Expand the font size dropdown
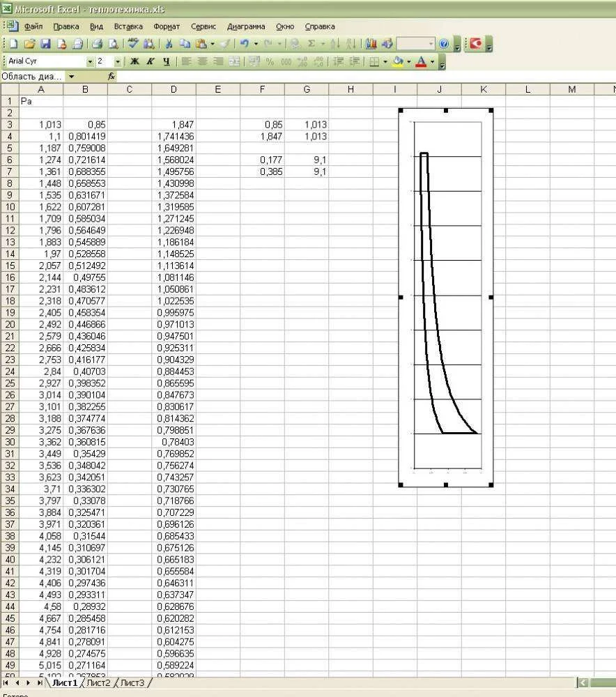This screenshot has width=616, height=697. click(x=117, y=61)
